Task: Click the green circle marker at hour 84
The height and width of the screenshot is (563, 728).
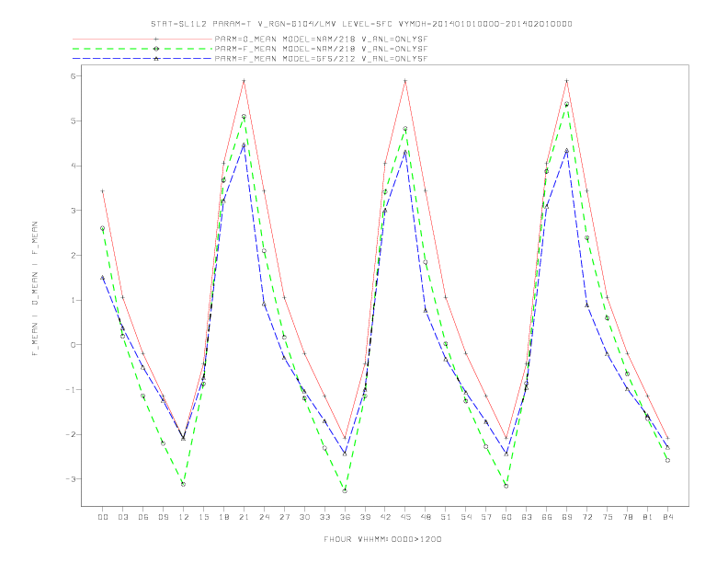Action: 667,460
